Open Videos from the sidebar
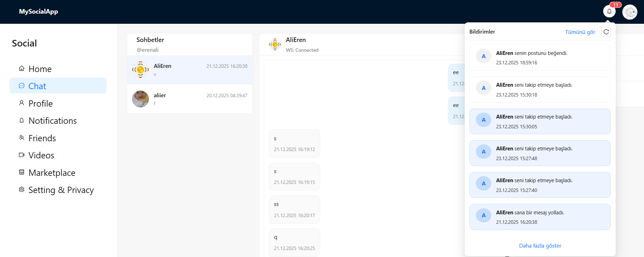This screenshot has height=257, width=644. tap(58, 155)
